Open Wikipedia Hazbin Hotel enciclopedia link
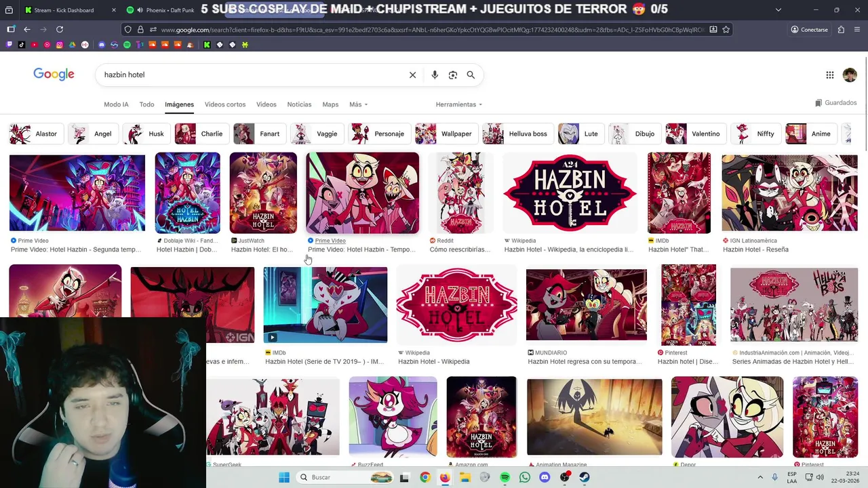 coord(568,249)
